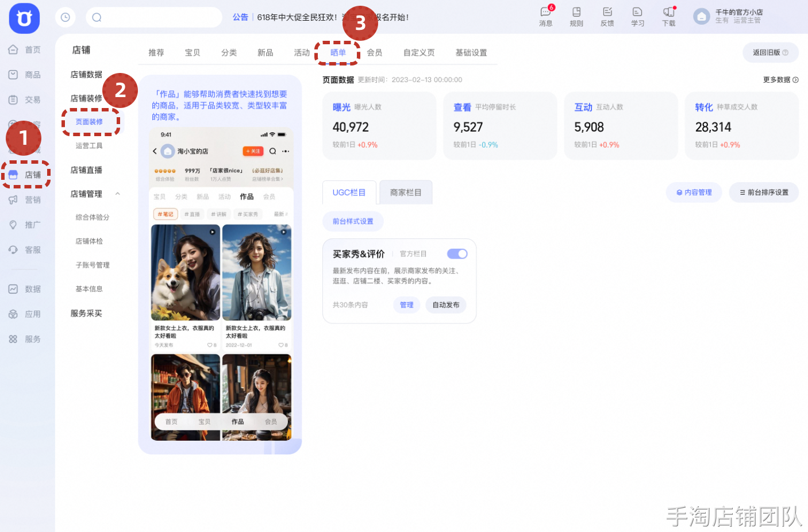Switch to 活动 tab
The height and width of the screenshot is (532, 808).
[302, 52]
